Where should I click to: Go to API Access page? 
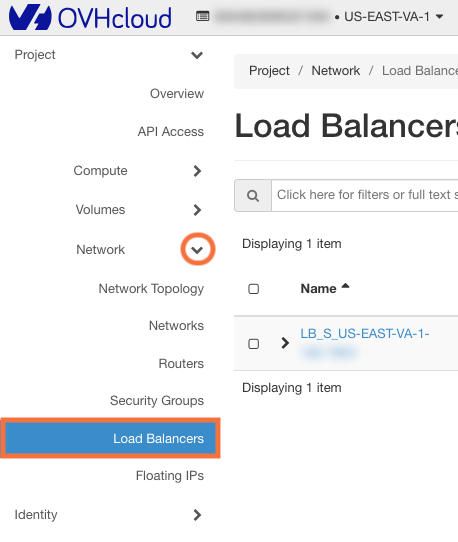pyautogui.click(x=170, y=132)
